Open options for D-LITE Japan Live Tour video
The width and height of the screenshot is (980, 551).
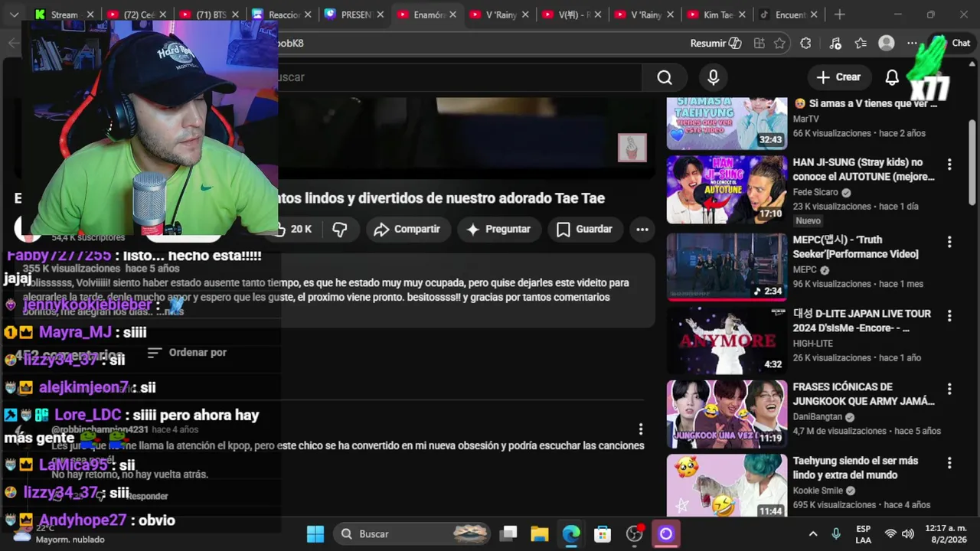point(949,315)
